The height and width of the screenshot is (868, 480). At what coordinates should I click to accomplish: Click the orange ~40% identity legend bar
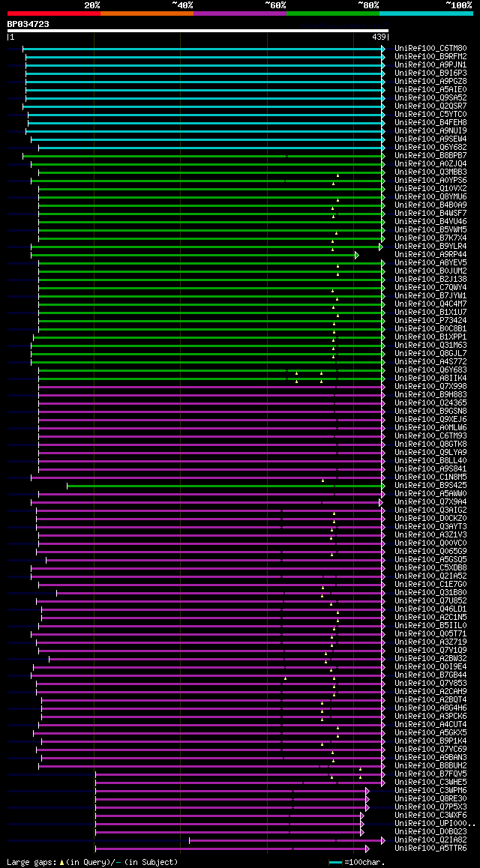(147, 13)
